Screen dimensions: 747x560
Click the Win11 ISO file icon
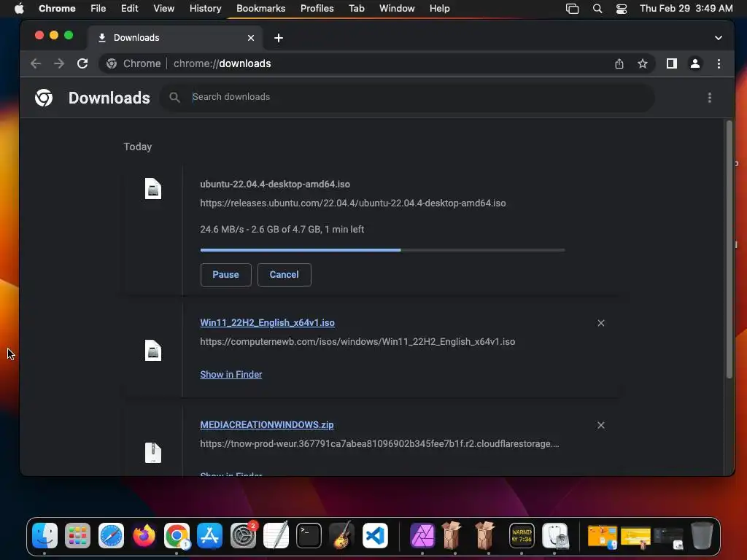click(153, 351)
